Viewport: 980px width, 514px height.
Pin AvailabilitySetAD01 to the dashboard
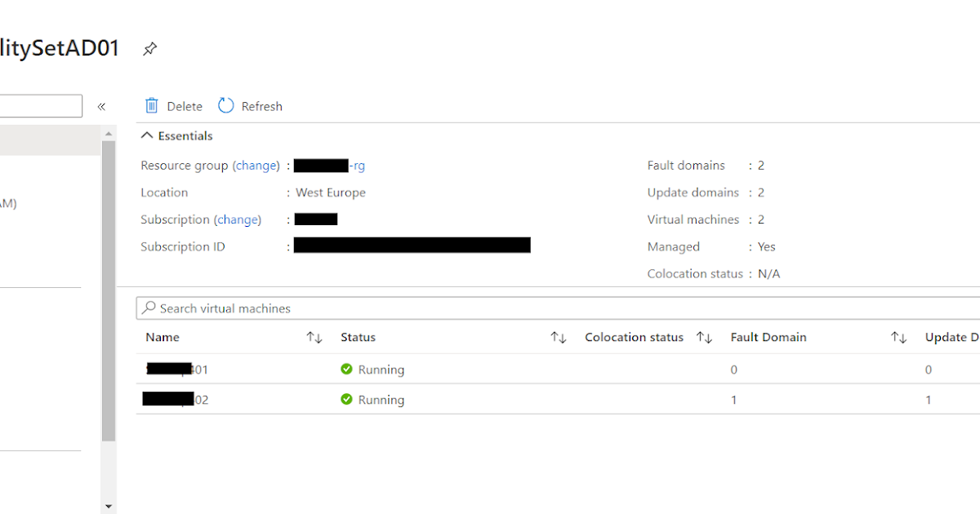click(149, 49)
